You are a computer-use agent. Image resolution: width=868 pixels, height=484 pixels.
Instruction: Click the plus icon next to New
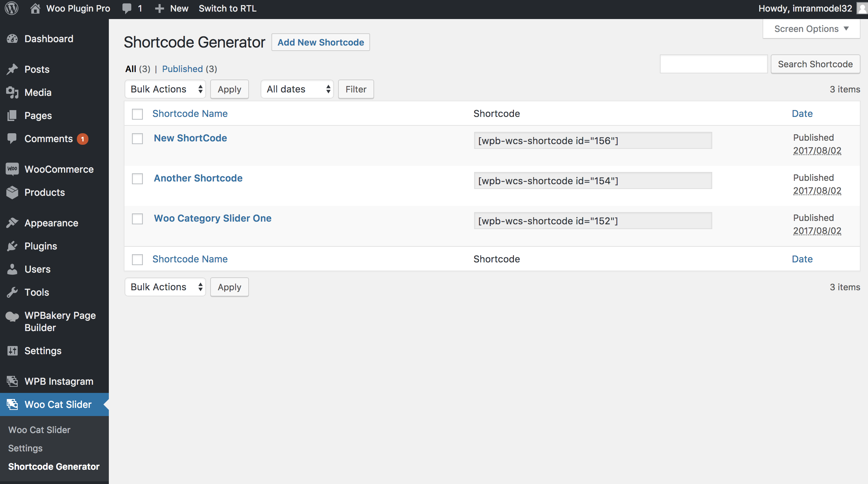(x=159, y=8)
